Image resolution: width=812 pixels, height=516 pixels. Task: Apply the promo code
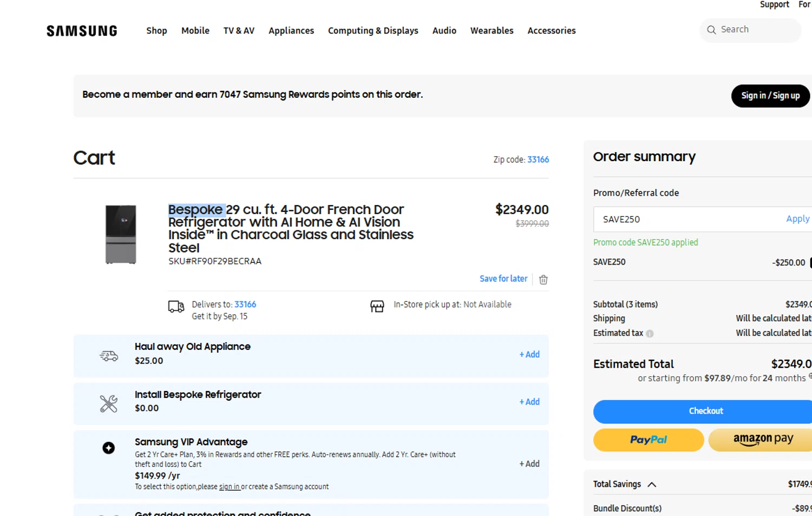[797, 219]
